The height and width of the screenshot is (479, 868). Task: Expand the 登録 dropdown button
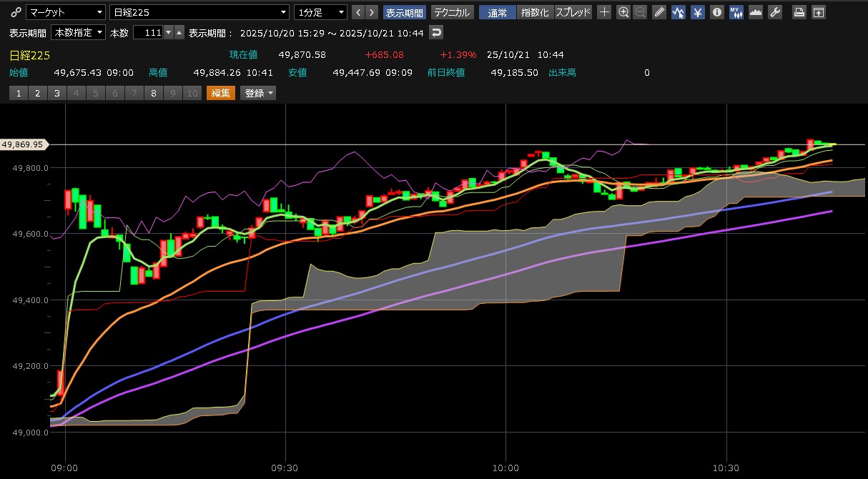[259, 93]
